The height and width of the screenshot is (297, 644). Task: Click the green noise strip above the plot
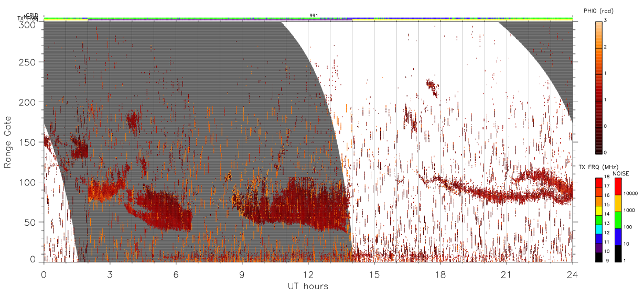pyautogui.click(x=308, y=18)
